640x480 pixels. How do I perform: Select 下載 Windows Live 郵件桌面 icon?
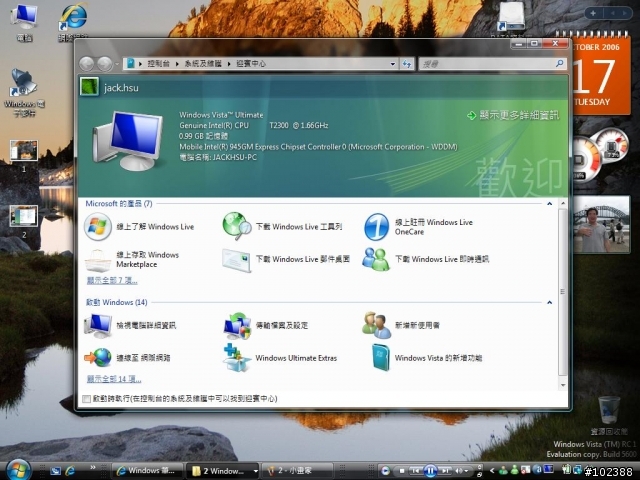[236, 260]
